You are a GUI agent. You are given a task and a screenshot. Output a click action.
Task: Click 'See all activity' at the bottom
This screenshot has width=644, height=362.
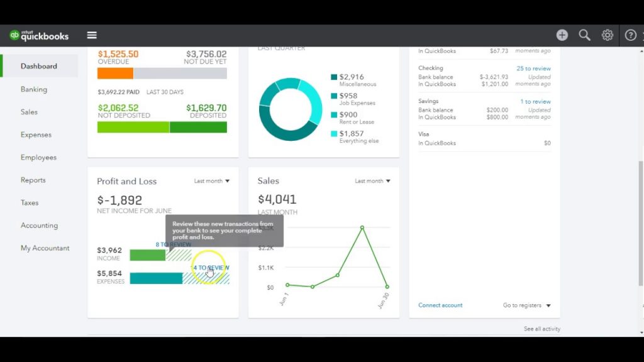[x=541, y=329]
